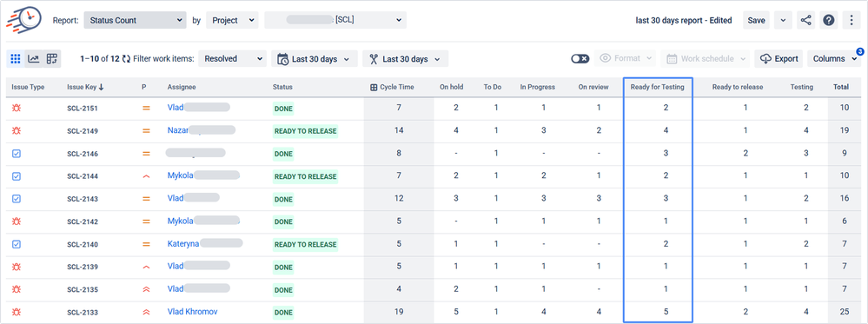The width and height of the screenshot is (868, 324).
Task: Click the On review column header
Action: (593, 87)
